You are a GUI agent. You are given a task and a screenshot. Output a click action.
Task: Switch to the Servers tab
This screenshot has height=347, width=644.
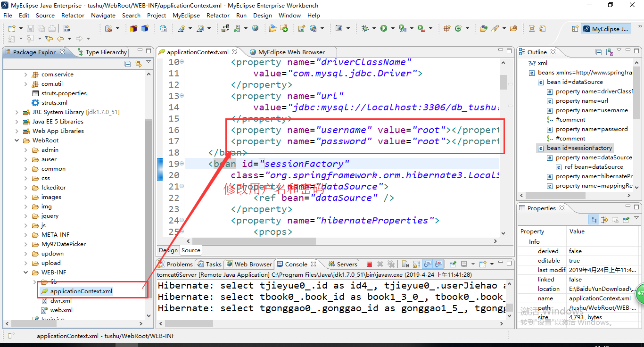343,264
